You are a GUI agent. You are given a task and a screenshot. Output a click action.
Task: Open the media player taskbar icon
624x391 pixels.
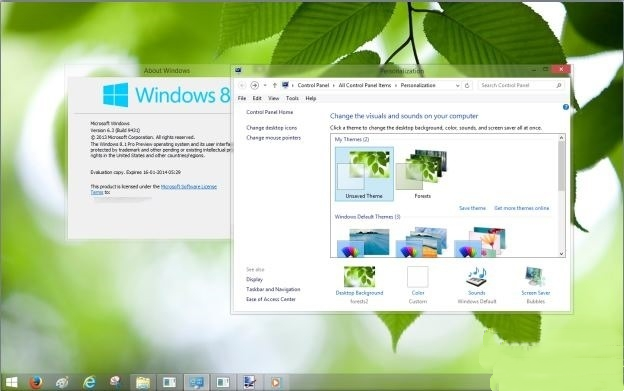tap(275, 383)
